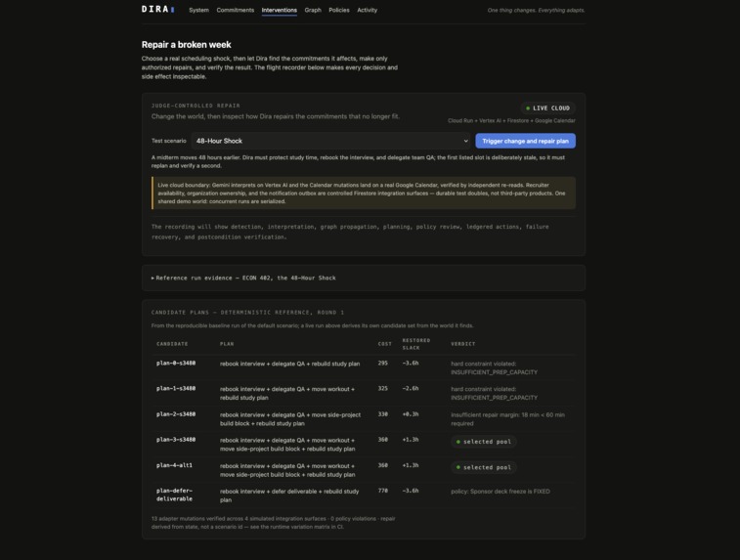Click plan-1-s3480 INSUFFICIENT_PREP_CAPACITY verdict
This screenshot has width=740, height=560.
(x=494, y=398)
